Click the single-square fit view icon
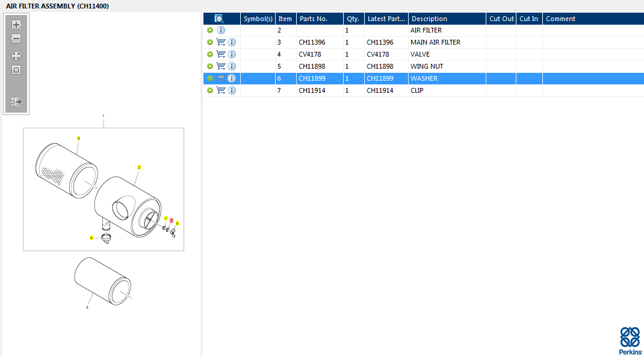644x356 pixels. tap(16, 70)
